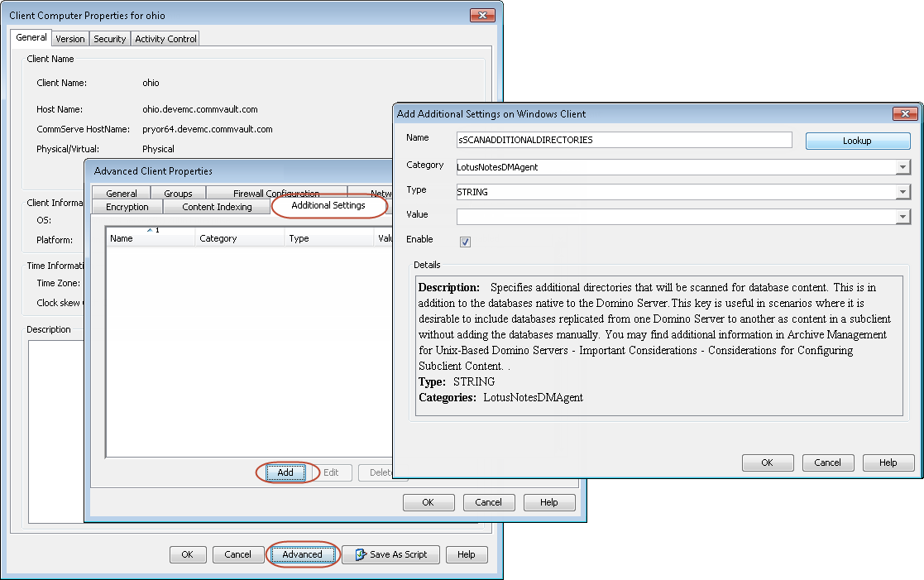Open the Security tab
The width and height of the screenshot is (924, 580).
click(109, 39)
